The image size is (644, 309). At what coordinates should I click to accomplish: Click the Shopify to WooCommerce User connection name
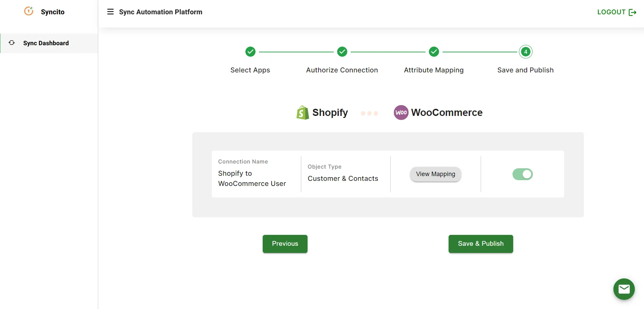(x=252, y=178)
